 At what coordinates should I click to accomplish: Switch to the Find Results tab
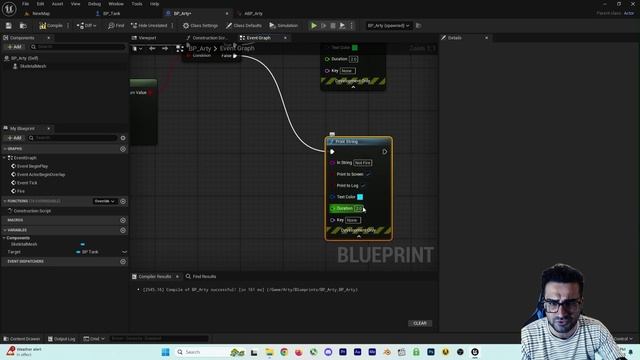tap(201, 276)
